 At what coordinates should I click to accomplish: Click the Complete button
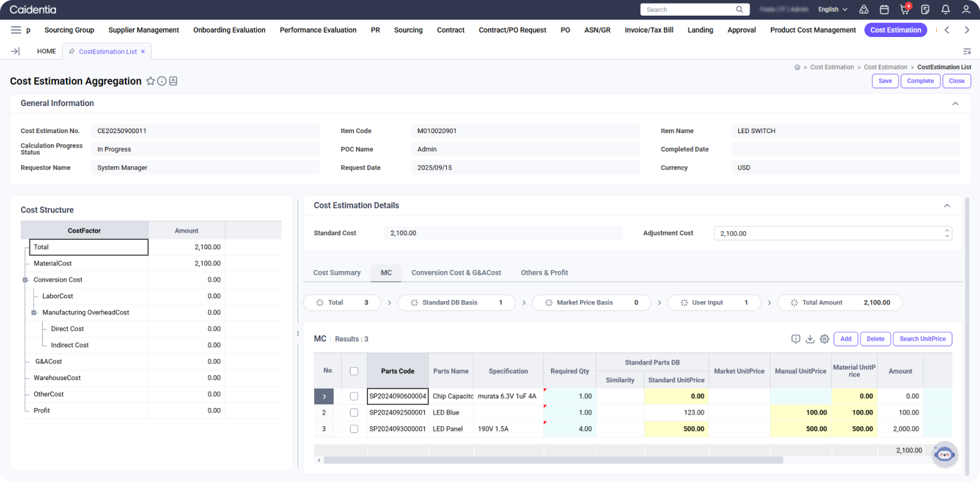[x=920, y=81]
